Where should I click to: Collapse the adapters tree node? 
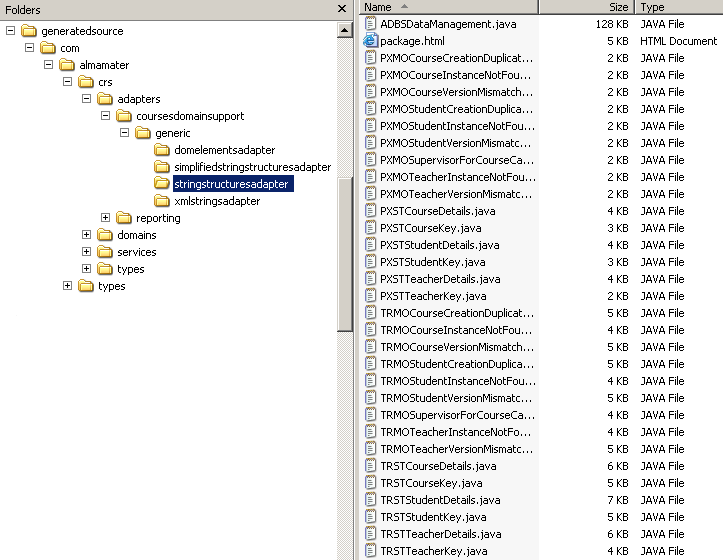tap(86, 99)
